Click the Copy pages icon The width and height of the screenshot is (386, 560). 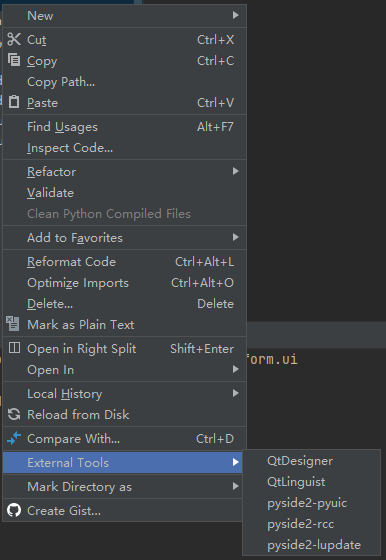(14, 60)
